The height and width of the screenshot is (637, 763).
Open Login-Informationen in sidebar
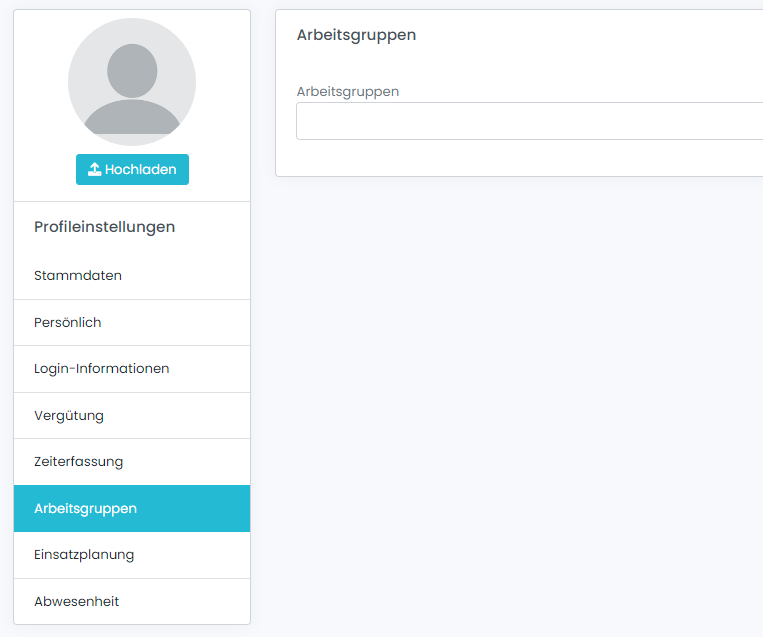pyautogui.click(x=101, y=368)
